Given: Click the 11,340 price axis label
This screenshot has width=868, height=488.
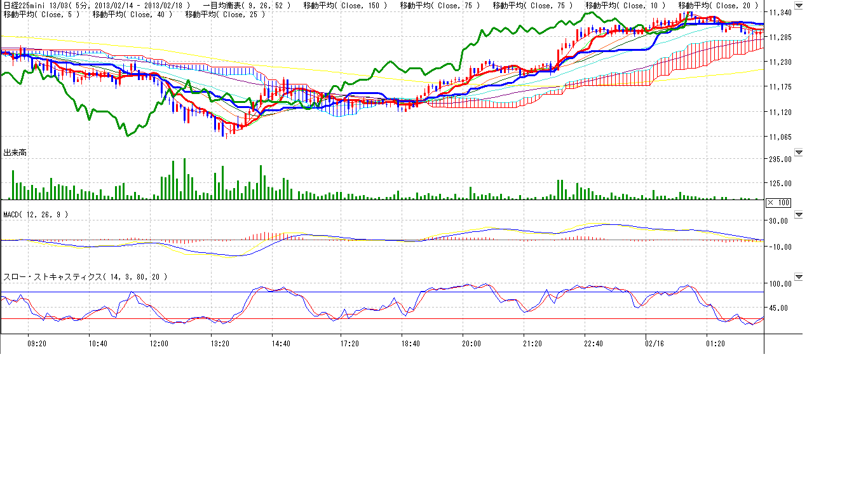Looking at the screenshot, I should click(x=780, y=13).
